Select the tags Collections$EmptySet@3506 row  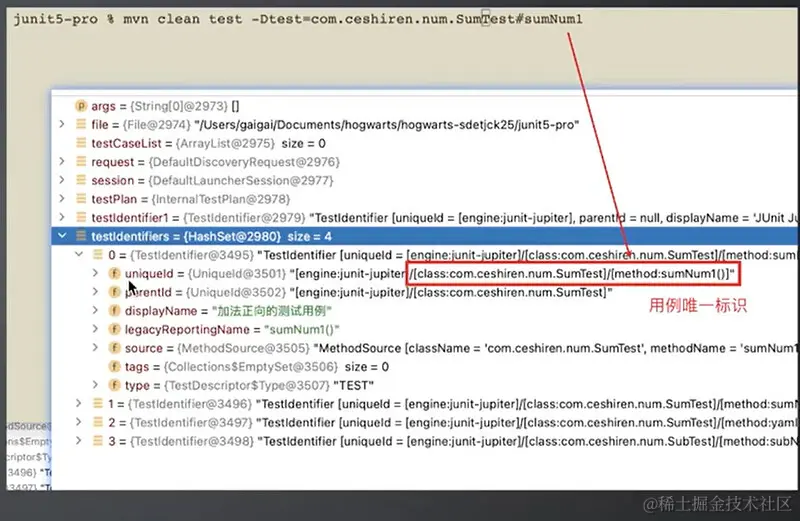(424, 366)
